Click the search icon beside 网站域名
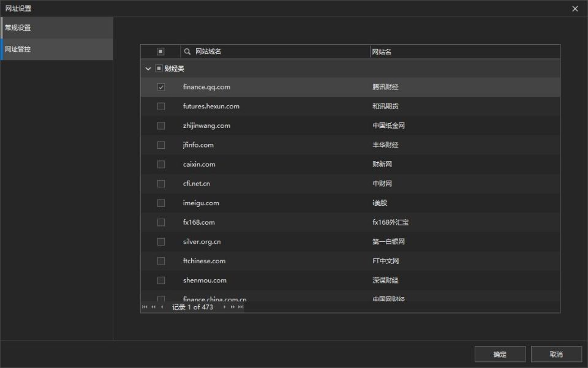 pyautogui.click(x=187, y=51)
